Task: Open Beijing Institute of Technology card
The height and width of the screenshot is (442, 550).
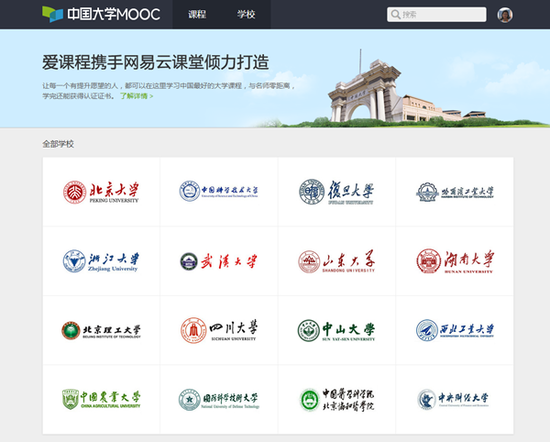Action: click(101, 330)
